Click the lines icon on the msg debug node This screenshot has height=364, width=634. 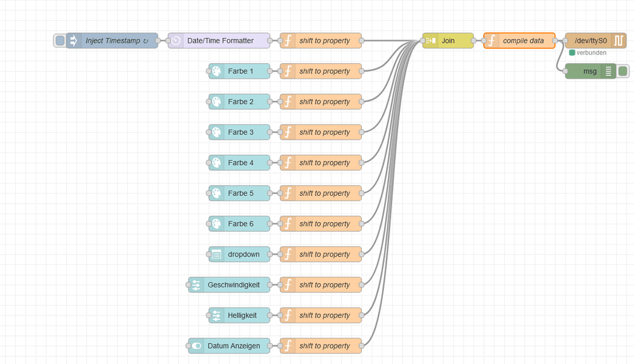click(609, 71)
